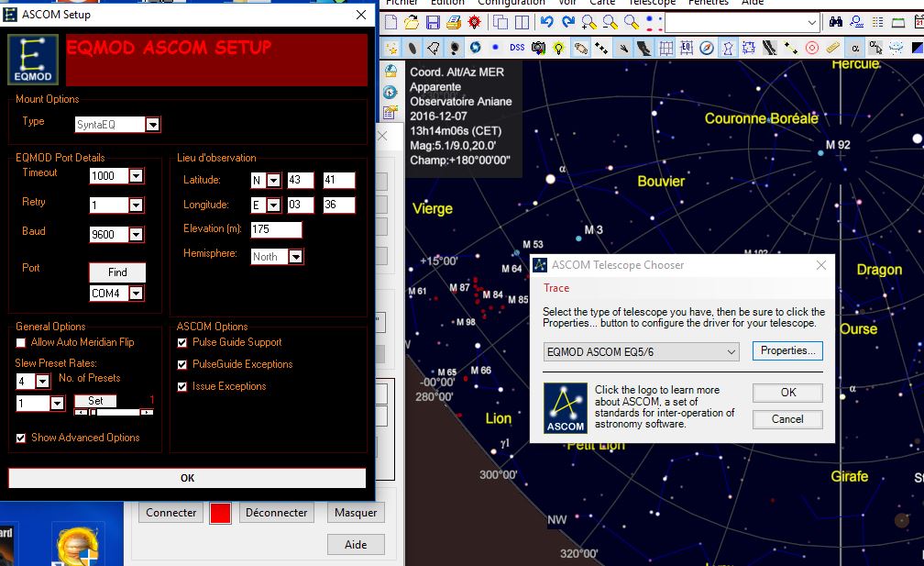Open the EQMOD ASCOM EQ5/6 telescope dropdown
924x566 pixels.
tap(641, 352)
